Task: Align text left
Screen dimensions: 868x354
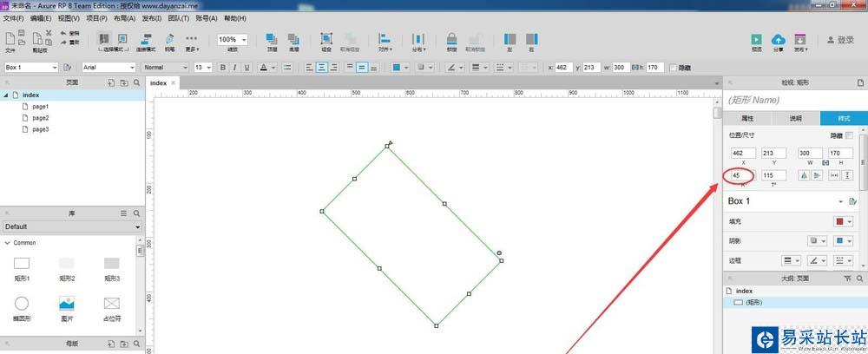Action: pyautogui.click(x=310, y=68)
